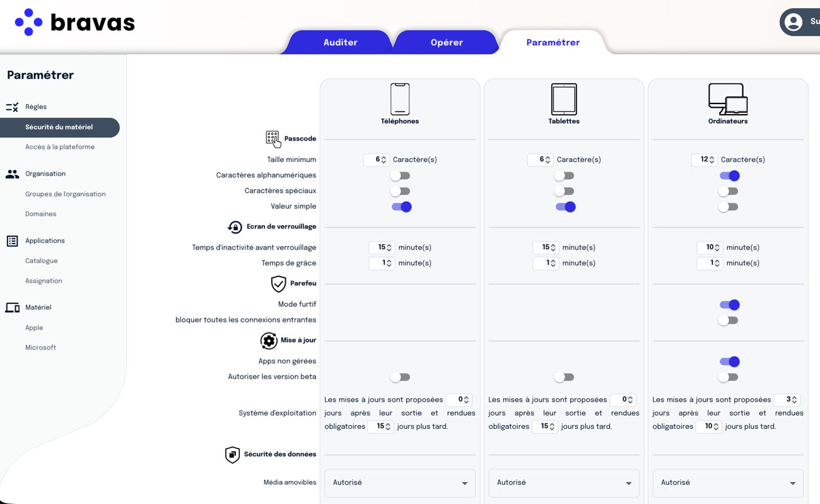
Task: Click Taille minimum stepper for Ordinateurs
Action: coord(712,160)
